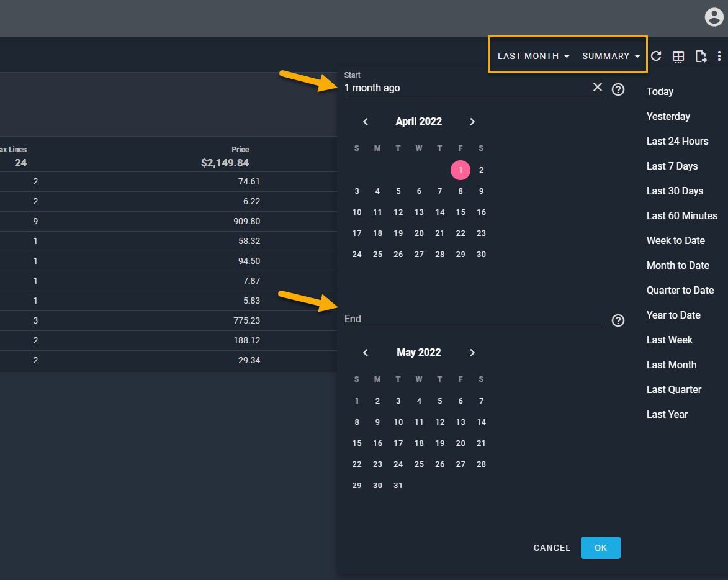Image resolution: width=728 pixels, height=580 pixels.
Task: Select the Quarter to Date preset
Action: click(x=680, y=290)
